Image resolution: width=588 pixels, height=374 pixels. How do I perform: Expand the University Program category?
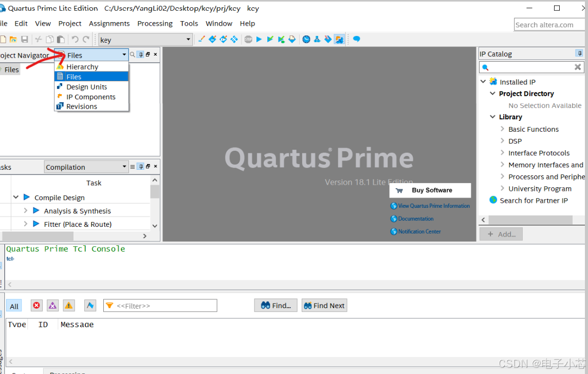click(x=502, y=188)
